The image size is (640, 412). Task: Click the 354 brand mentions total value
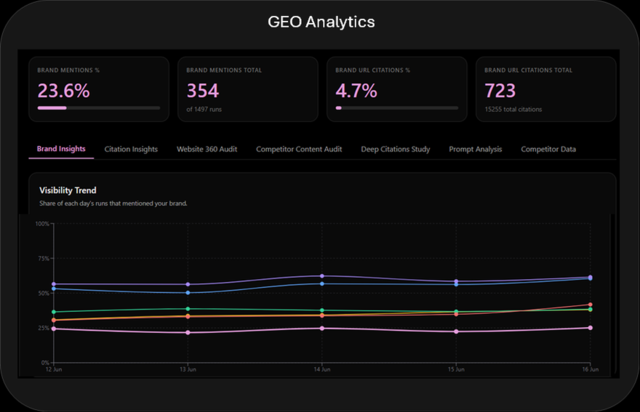click(x=203, y=91)
